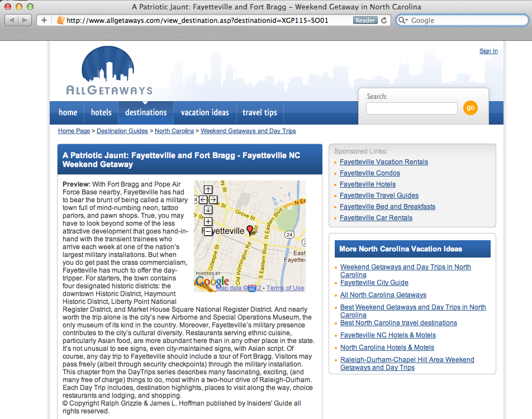
Task: Pan the map up with the up arrow
Action: 208,189
